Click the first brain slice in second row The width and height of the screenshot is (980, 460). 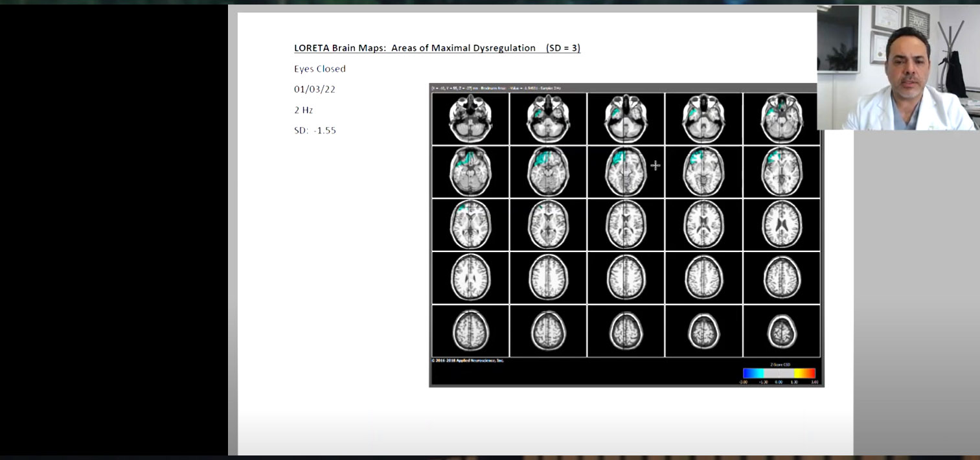(x=470, y=172)
